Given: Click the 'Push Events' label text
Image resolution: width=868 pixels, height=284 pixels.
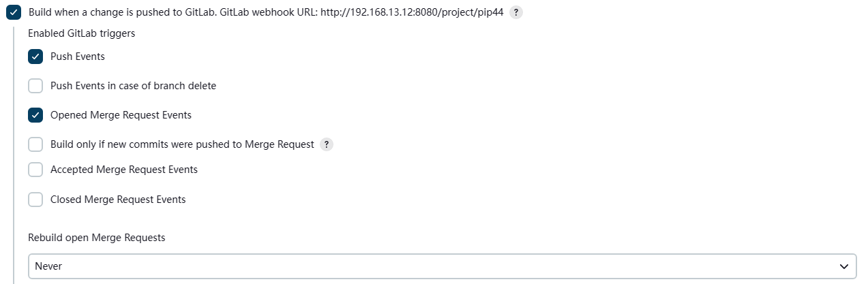Looking at the screenshot, I should point(78,57).
